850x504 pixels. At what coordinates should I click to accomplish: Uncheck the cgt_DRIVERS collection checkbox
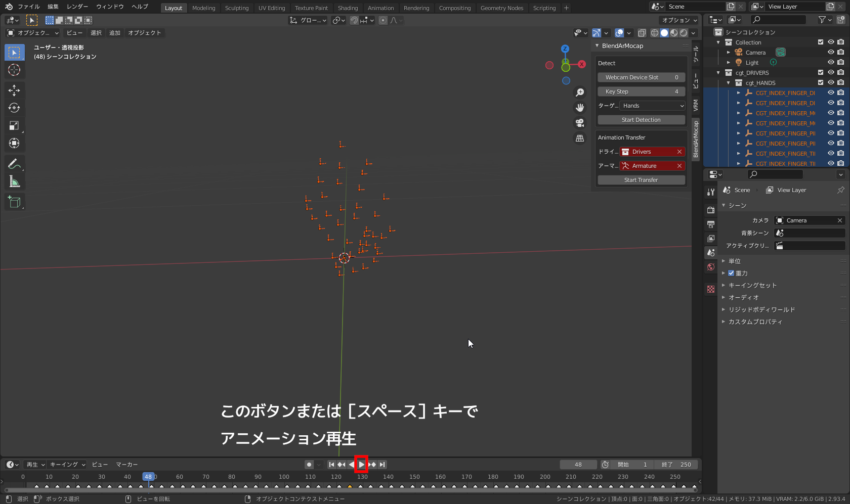click(821, 73)
